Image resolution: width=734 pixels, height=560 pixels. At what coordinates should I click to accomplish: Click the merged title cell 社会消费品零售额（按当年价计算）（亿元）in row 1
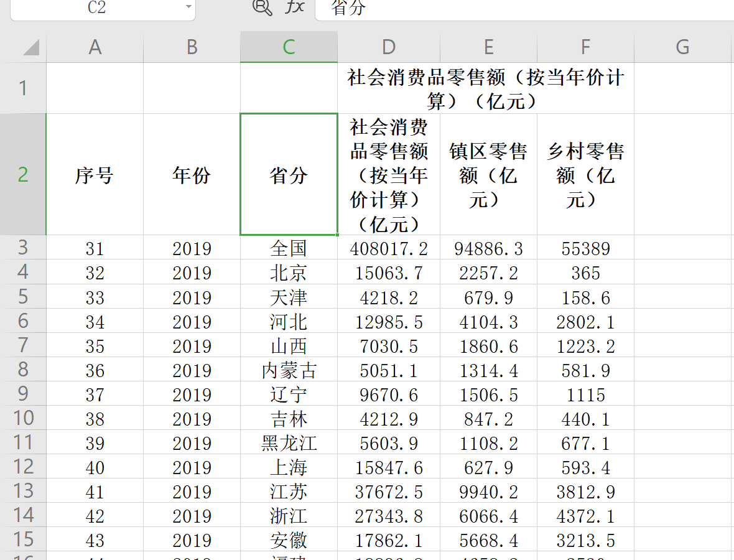click(485, 88)
